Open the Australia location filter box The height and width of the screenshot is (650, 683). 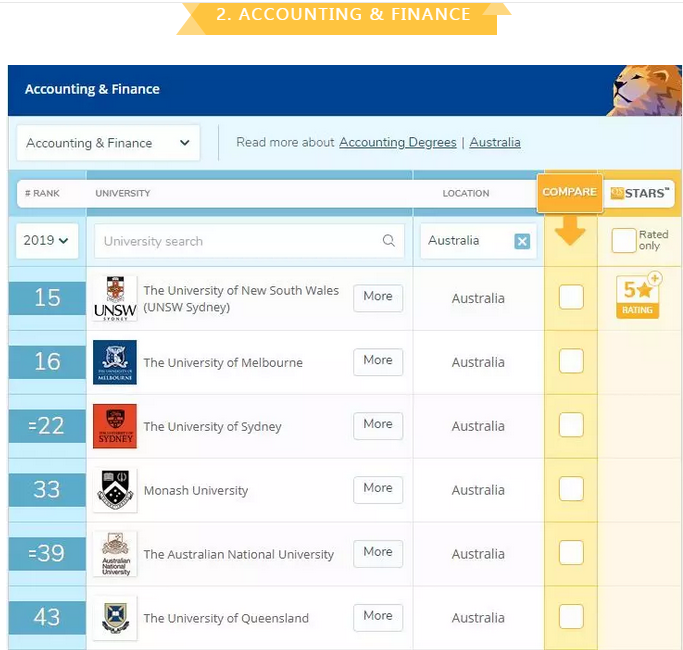pyautogui.click(x=478, y=240)
